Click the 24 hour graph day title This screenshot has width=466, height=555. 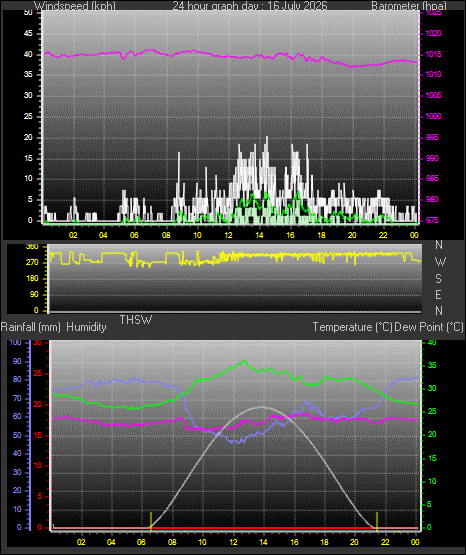[x=250, y=6]
